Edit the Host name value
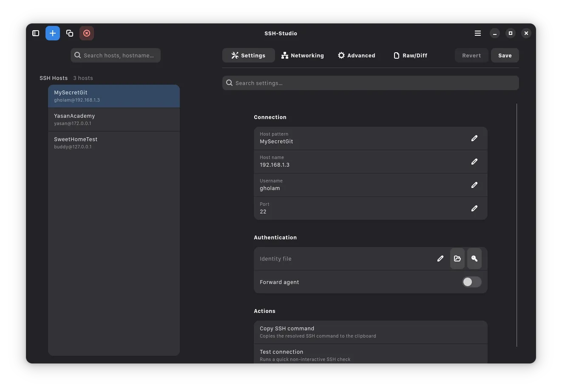This screenshot has height=392, width=562. pos(474,162)
